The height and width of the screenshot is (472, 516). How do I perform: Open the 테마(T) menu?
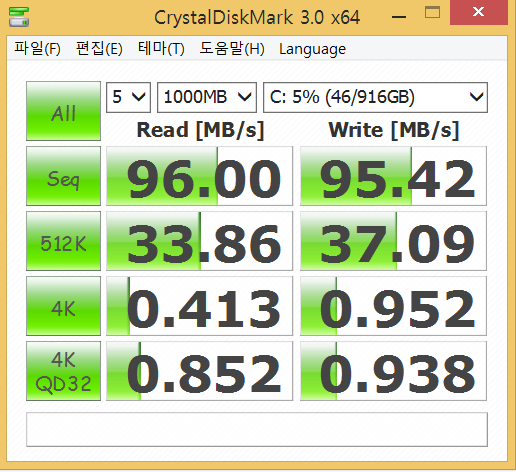161,49
